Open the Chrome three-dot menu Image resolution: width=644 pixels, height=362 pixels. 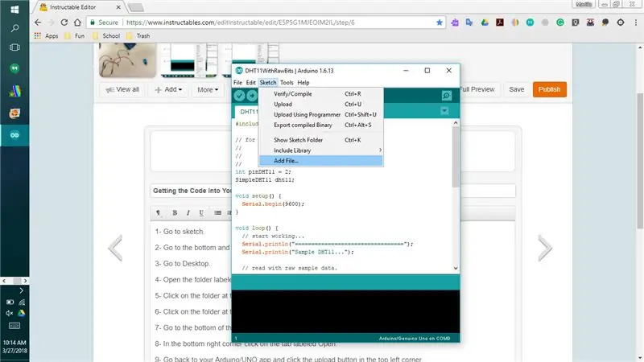pos(635,23)
